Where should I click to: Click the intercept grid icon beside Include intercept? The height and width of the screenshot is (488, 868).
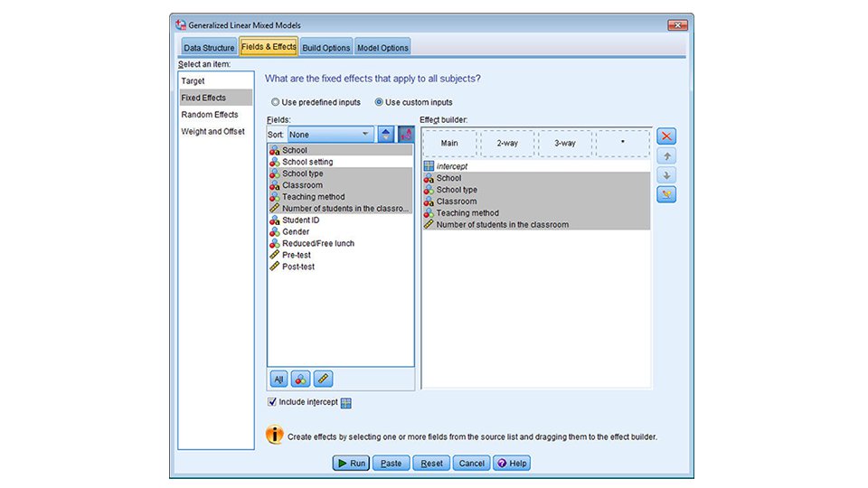tap(346, 403)
